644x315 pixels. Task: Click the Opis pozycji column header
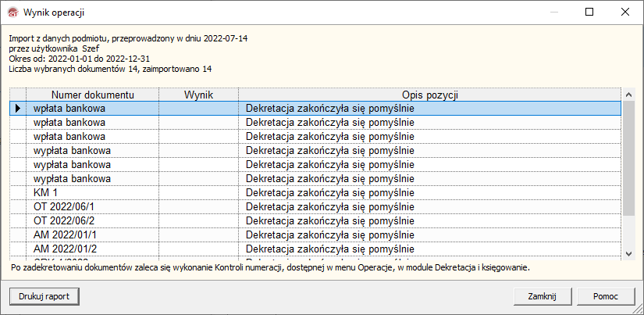click(429, 95)
